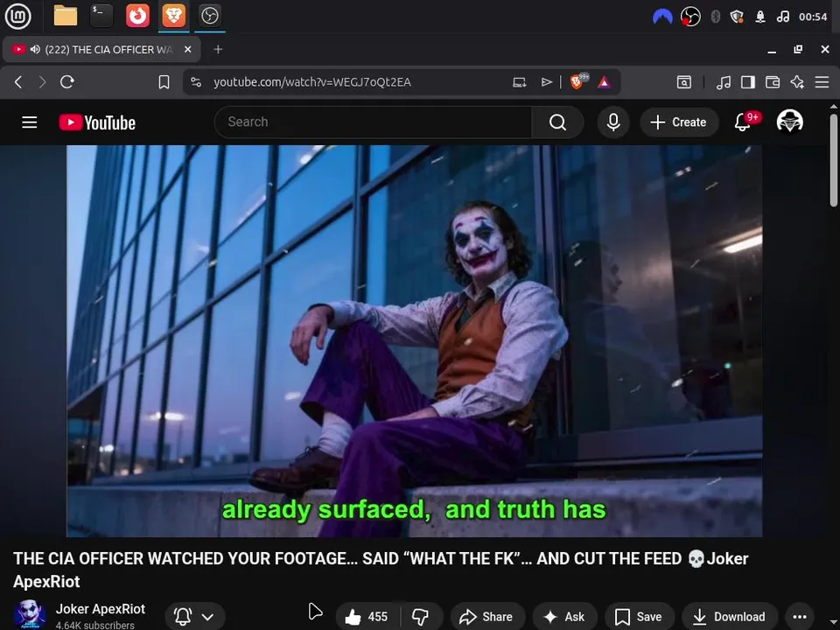Open more actions three-dot menu
Image resolution: width=840 pixels, height=630 pixels.
tap(799, 617)
